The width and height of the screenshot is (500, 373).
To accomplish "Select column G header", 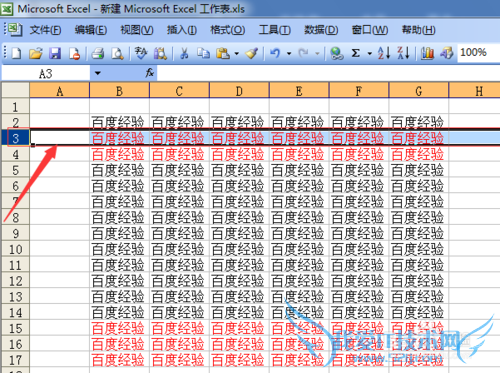I will point(419,90).
